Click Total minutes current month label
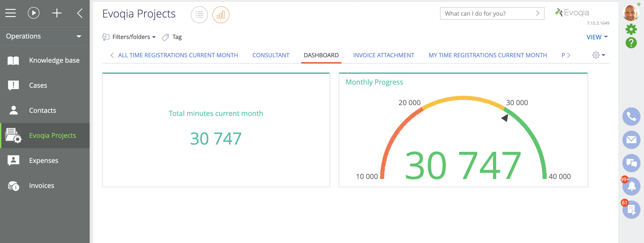 pos(216,113)
